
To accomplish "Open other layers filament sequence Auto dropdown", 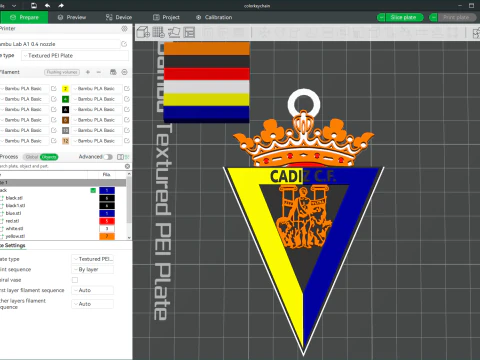I will 93,304.
